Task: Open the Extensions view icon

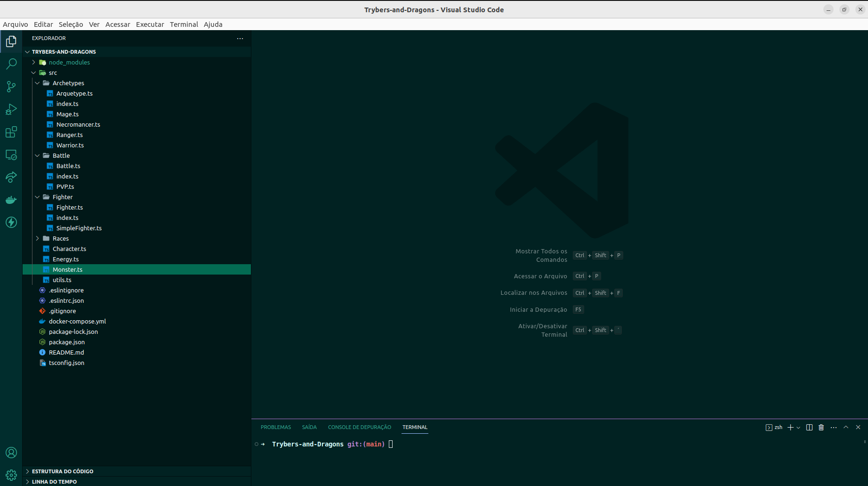Action: [11, 132]
